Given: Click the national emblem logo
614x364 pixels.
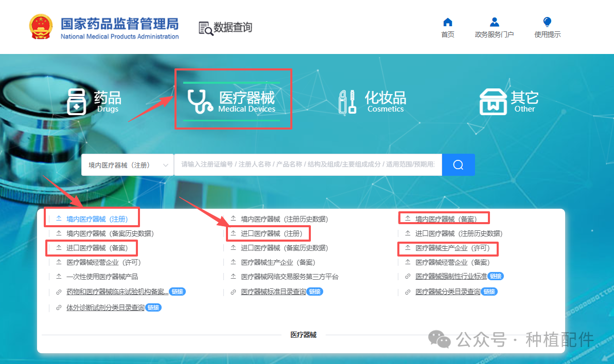Looking at the screenshot, I should pyautogui.click(x=41, y=27).
